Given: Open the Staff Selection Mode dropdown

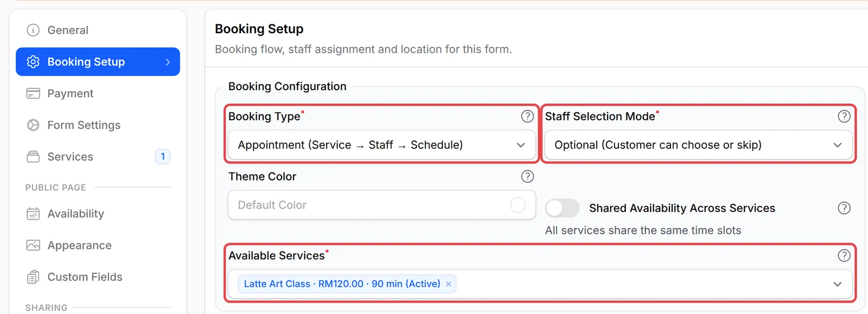Looking at the screenshot, I should click(698, 145).
